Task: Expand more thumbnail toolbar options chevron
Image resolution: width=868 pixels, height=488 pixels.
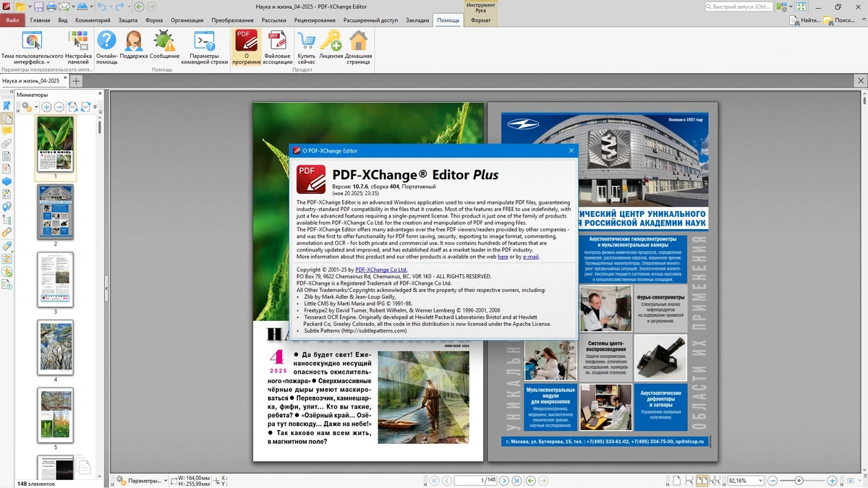Action: [x=95, y=107]
